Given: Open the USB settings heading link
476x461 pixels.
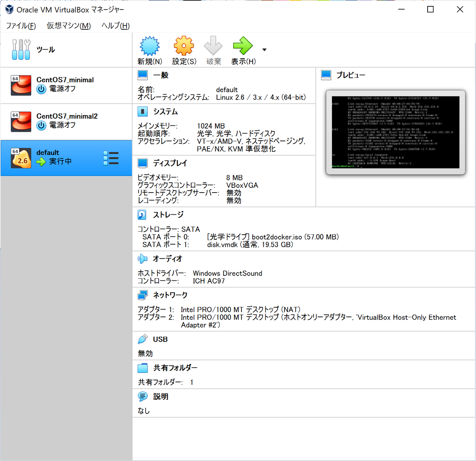Looking at the screenshot, I should point(160,339).
